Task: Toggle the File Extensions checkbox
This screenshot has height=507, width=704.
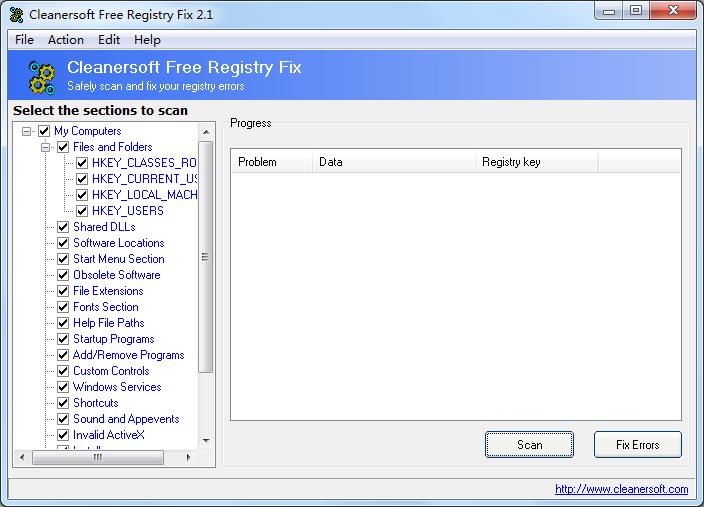Action: pos(63,291)
